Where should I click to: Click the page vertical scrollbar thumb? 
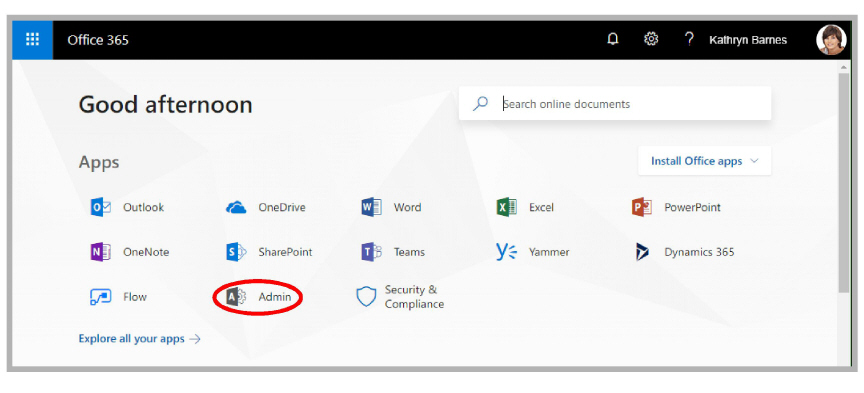844,182
